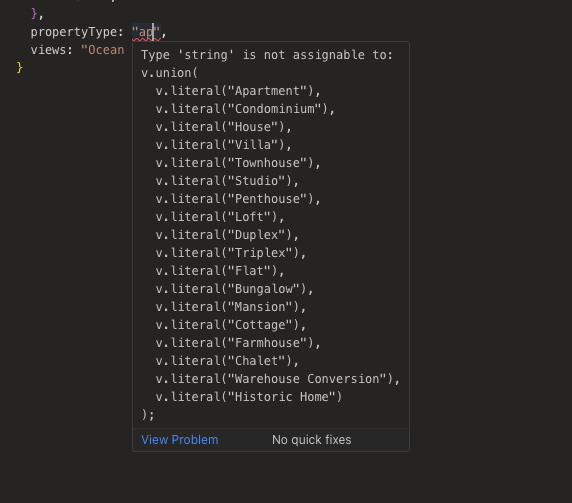Click the Studio literal line

[x=227, y=181]
